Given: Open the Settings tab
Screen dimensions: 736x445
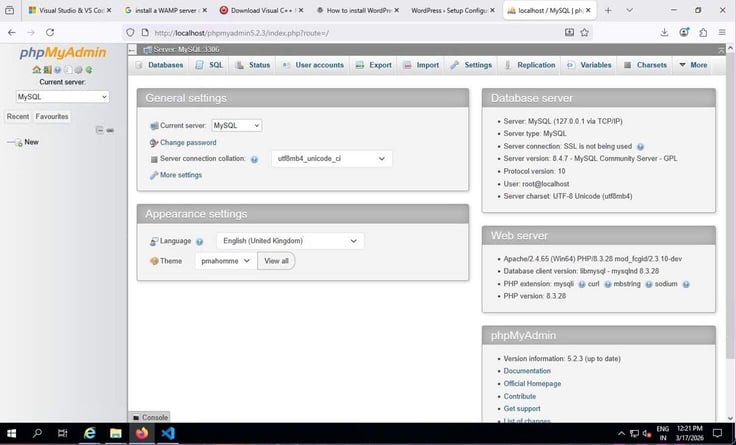Looking at the screenshot, I should pos(471,65).
